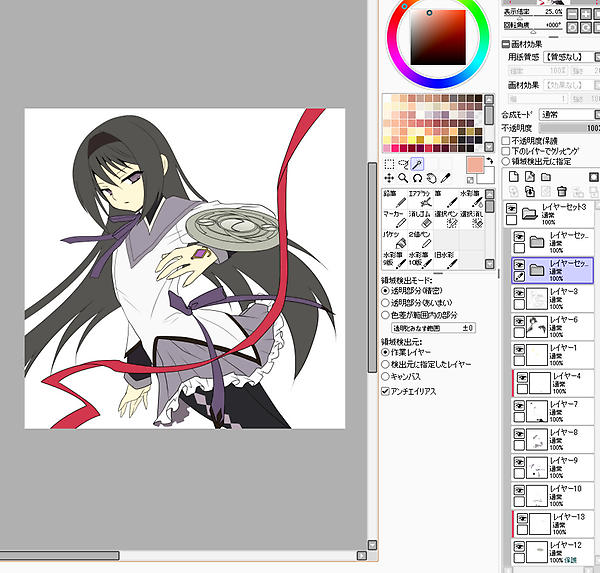Open the 用紙質感 paper texture dropdown
600x573 pixels.
coord(572,57)
